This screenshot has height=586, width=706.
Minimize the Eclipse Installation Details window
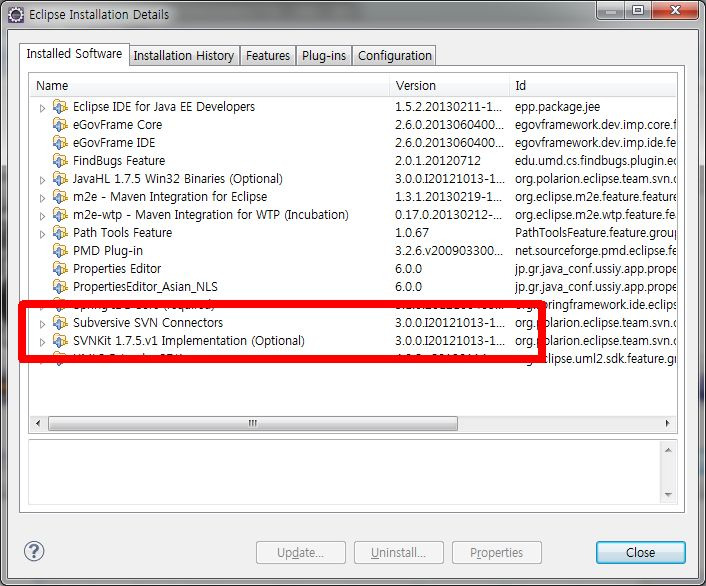coord(611,10)
